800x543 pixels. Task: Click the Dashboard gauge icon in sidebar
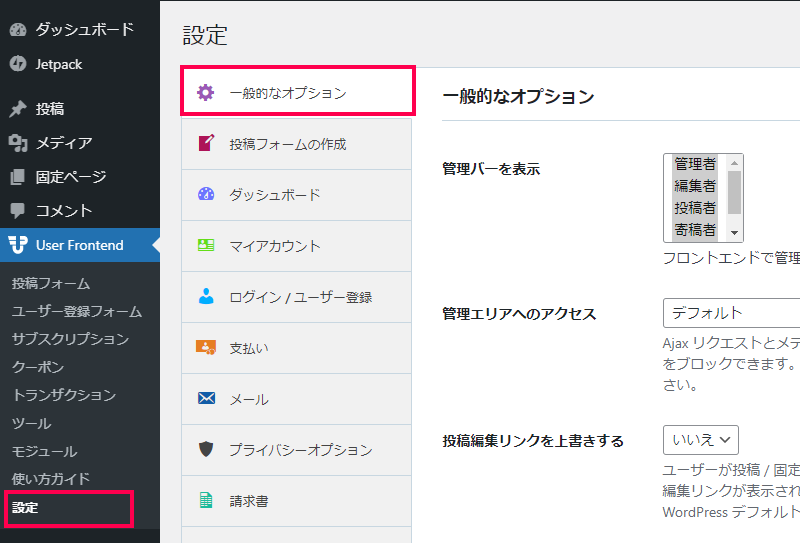click(x=18, y=30)
